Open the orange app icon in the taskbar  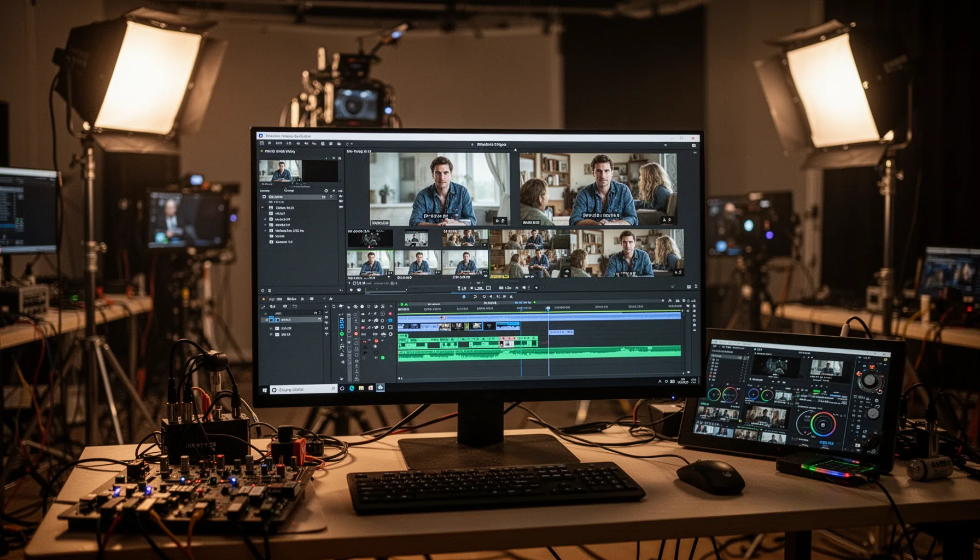point(370,388)
